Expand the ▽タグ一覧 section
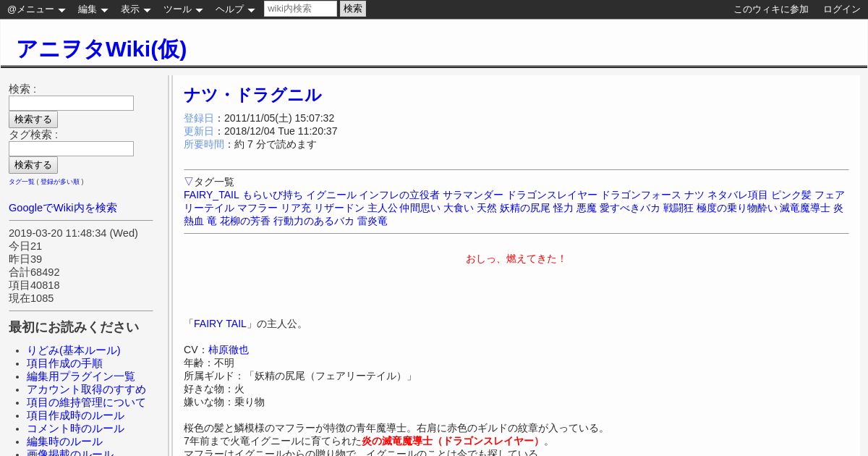The image size is (868, 456). (209, 182)
